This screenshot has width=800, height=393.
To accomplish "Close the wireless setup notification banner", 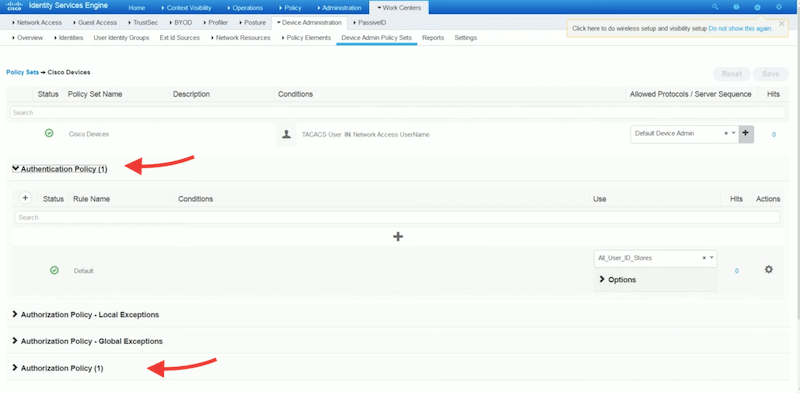I will [x=781, y=23].
